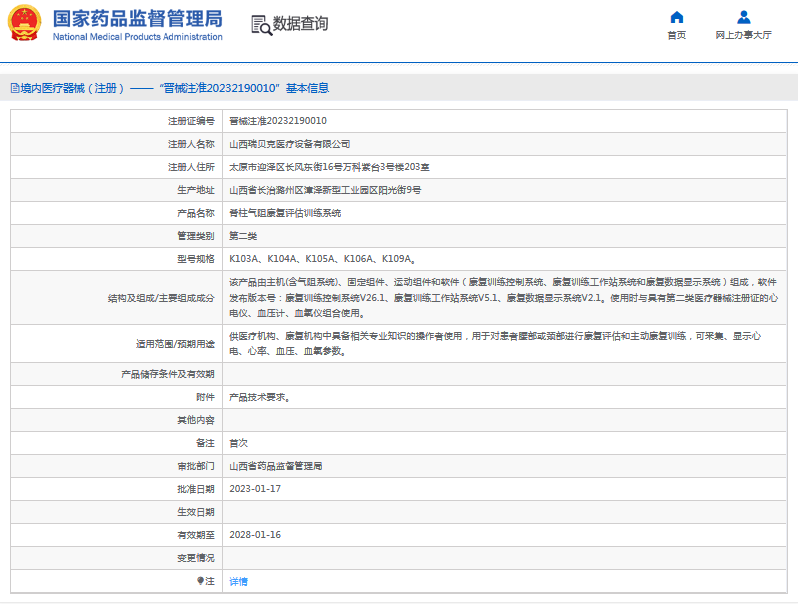The width and height of the screenshot is (798, 604).
Task: Select approval date 2023-01-17
Action: click(x=255, y=489)
